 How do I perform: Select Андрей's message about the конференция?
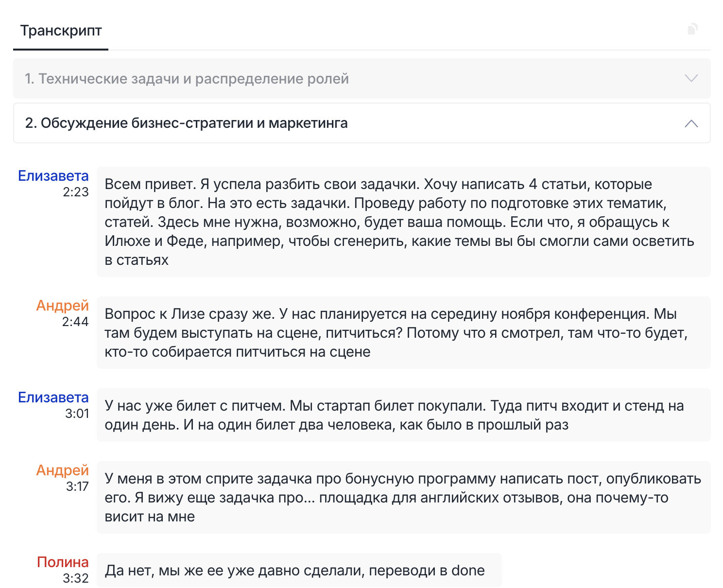pos(403,333)
